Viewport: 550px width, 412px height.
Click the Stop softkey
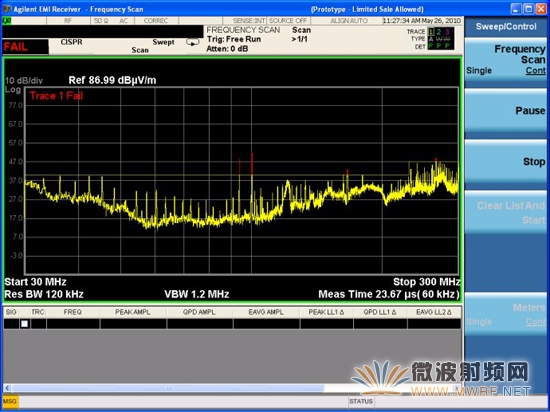(x=506, y=162)
